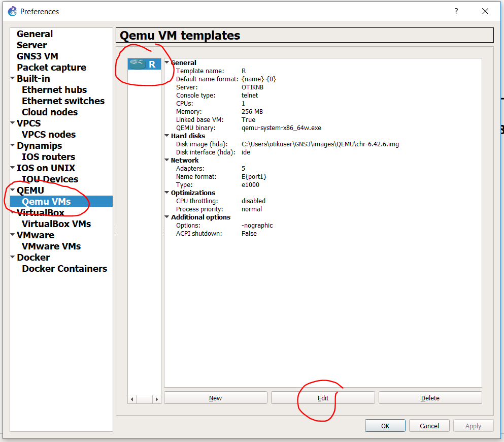This screenshot has height=442, width=504.
Task: Open the General preferences page
Action: (35, 34)
